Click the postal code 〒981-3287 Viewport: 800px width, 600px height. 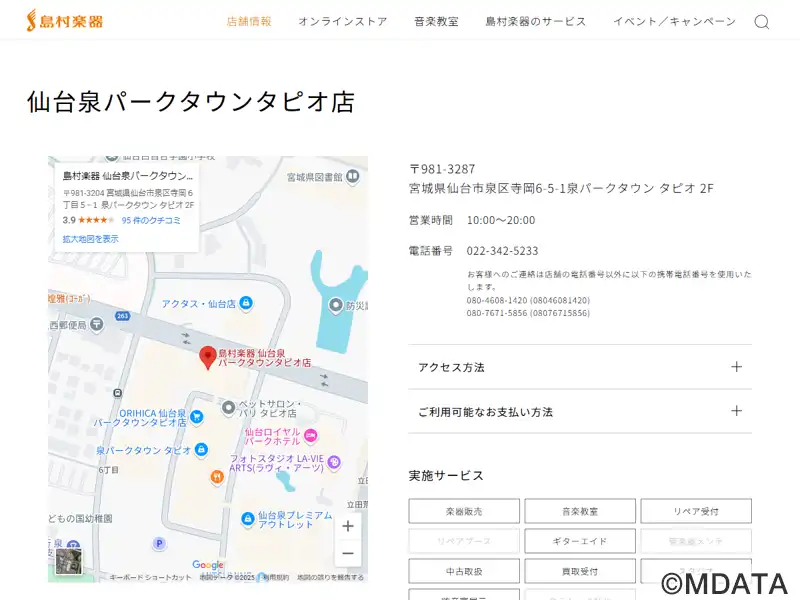[442, 169]
